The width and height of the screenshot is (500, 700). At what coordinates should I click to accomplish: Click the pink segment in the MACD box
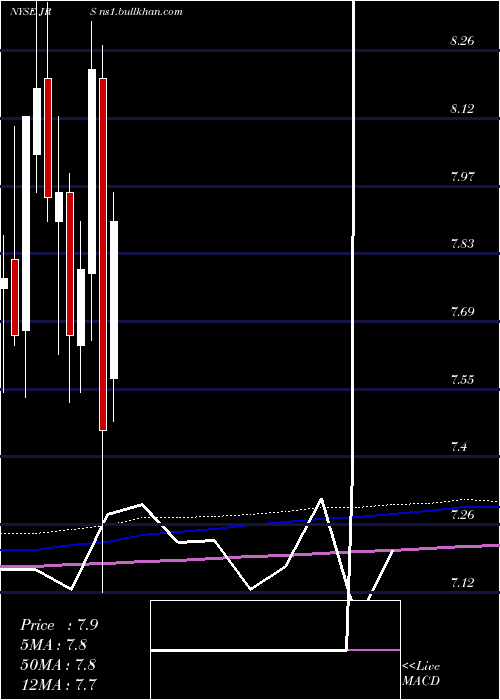(x=374, y=650)
